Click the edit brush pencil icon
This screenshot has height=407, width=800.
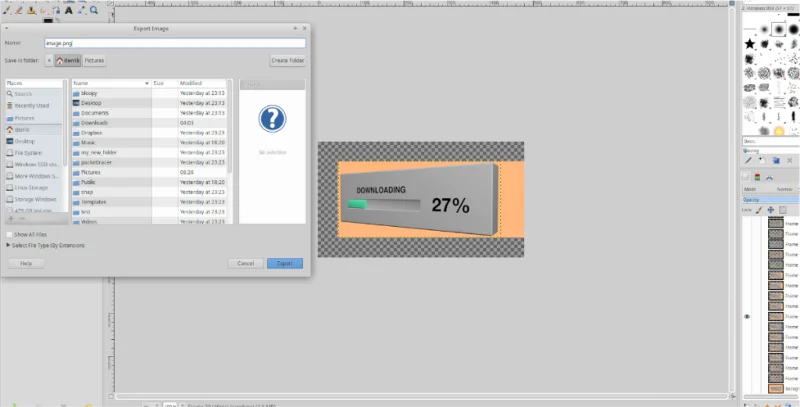point(748,161)
